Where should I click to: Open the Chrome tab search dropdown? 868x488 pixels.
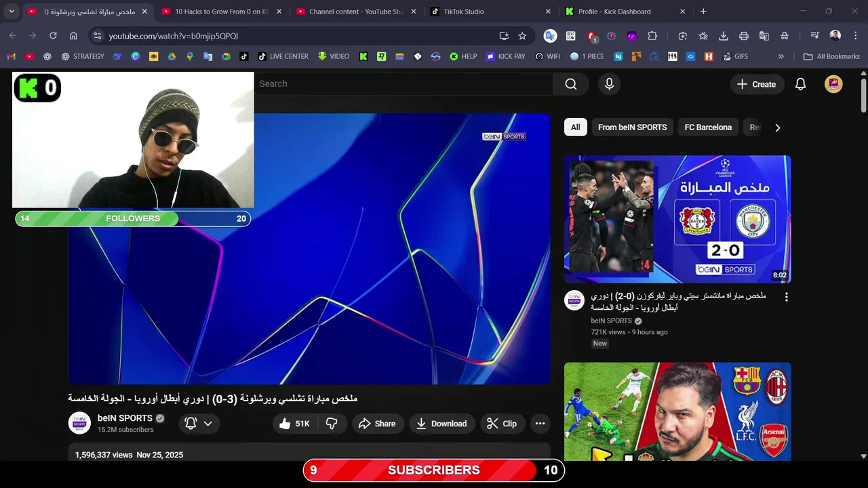coord(12,12)
